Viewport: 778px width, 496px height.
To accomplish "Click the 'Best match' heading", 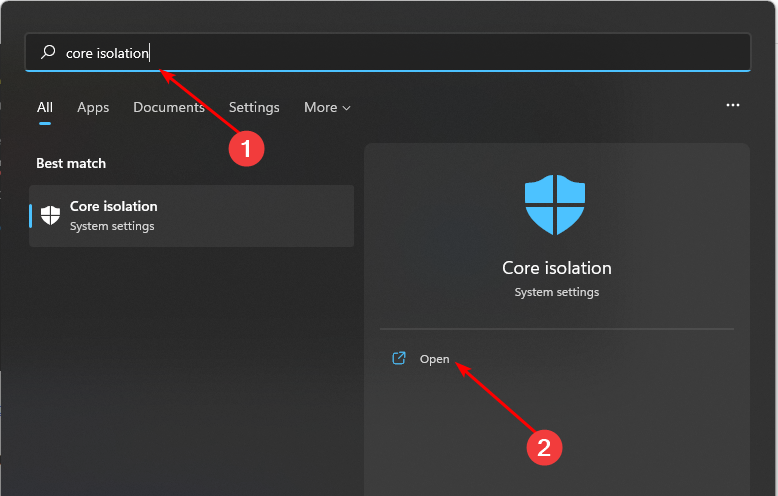I will pyautogui.click(x=71, y=163).
